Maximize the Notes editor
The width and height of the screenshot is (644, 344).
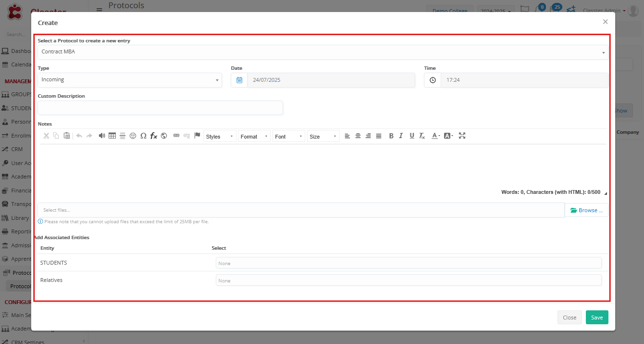click(x=462, y=136)
